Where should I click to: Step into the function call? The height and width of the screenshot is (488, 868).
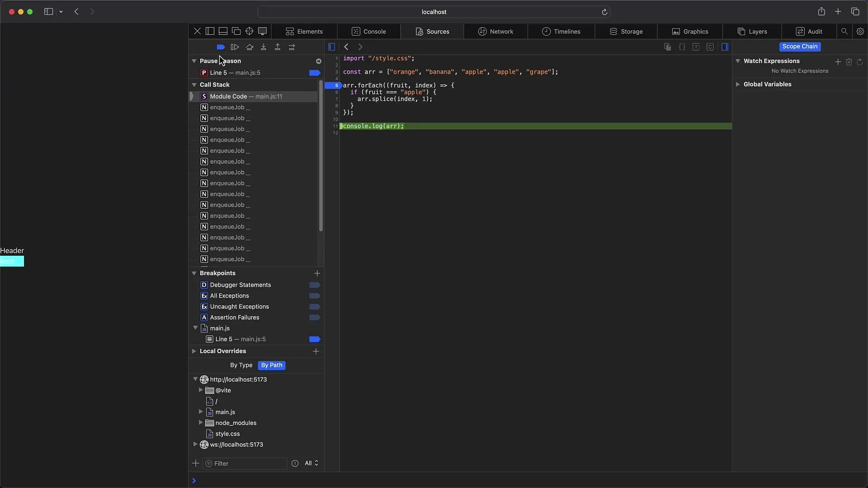point(264,47)
